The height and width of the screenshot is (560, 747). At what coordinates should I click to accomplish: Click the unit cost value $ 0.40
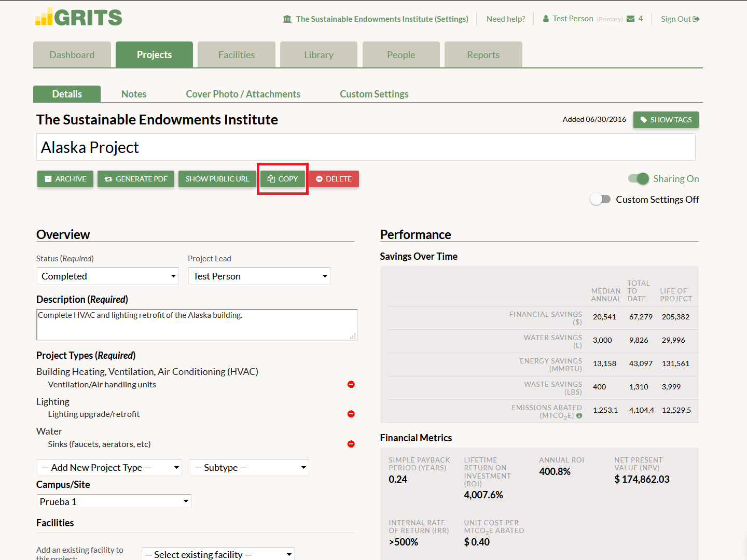[x=477, y=542]
